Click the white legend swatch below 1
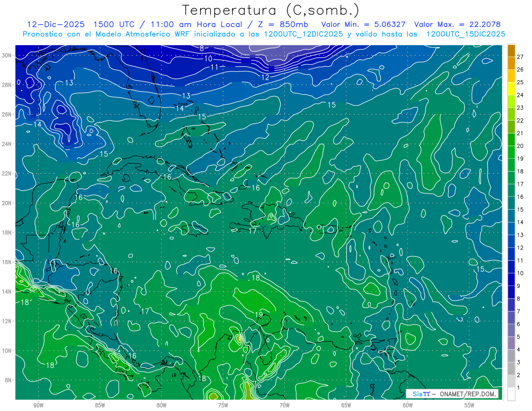532x411 pixels. pos(512,394)
